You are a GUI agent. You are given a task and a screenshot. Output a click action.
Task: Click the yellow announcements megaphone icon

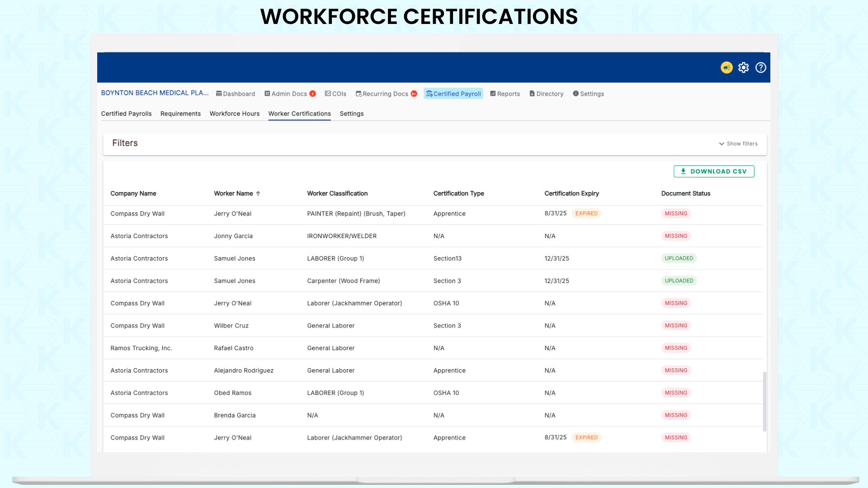point(726,68)
